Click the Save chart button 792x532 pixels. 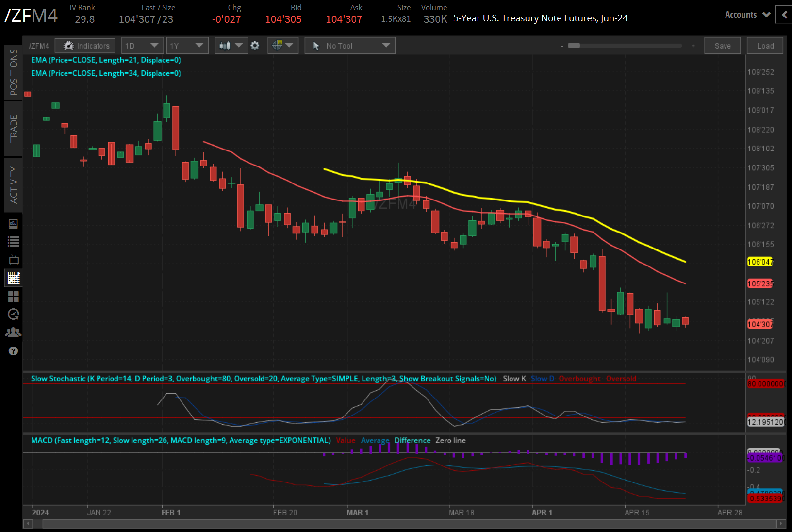coord(722,46)
